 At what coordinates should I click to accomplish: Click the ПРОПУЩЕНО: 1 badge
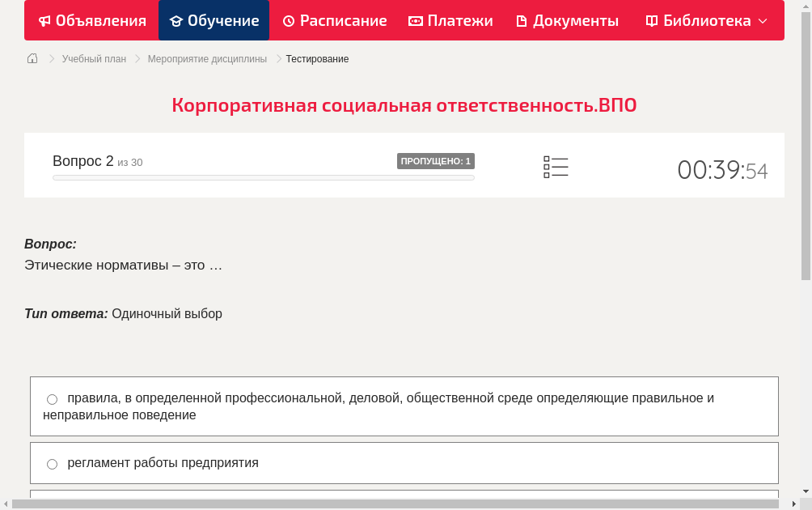click(436, 160)
